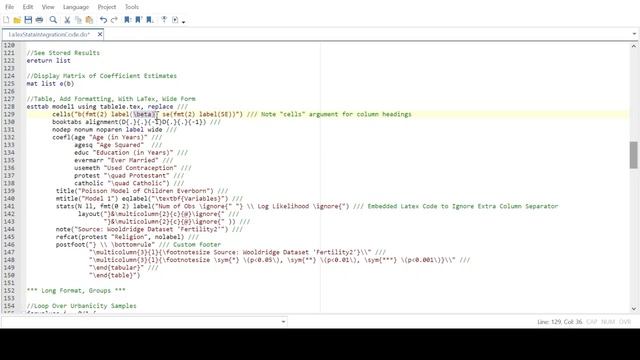Open the Tools menu
This screenshot has height=360, width=640.
[131, 7]
